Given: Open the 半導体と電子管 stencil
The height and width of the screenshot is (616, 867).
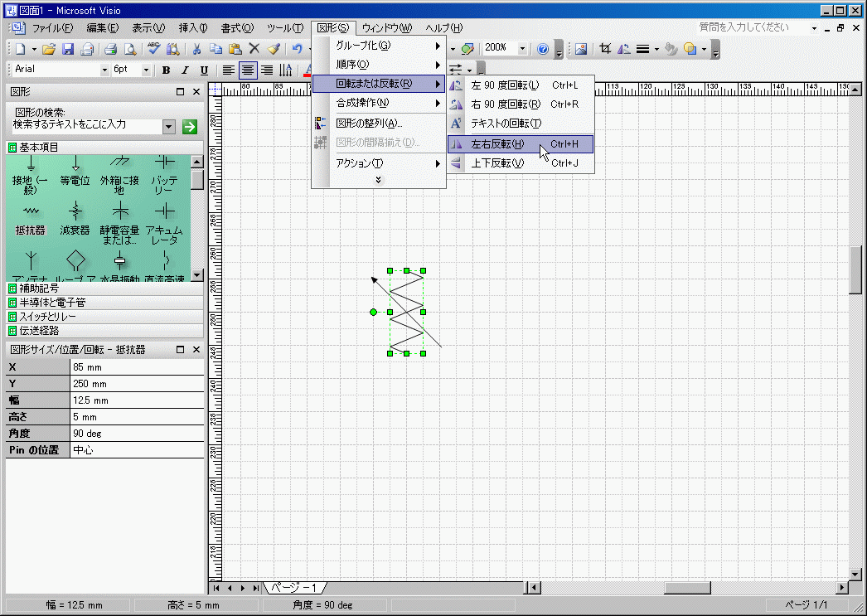Looking at the screenshot, I should [52, 303].
